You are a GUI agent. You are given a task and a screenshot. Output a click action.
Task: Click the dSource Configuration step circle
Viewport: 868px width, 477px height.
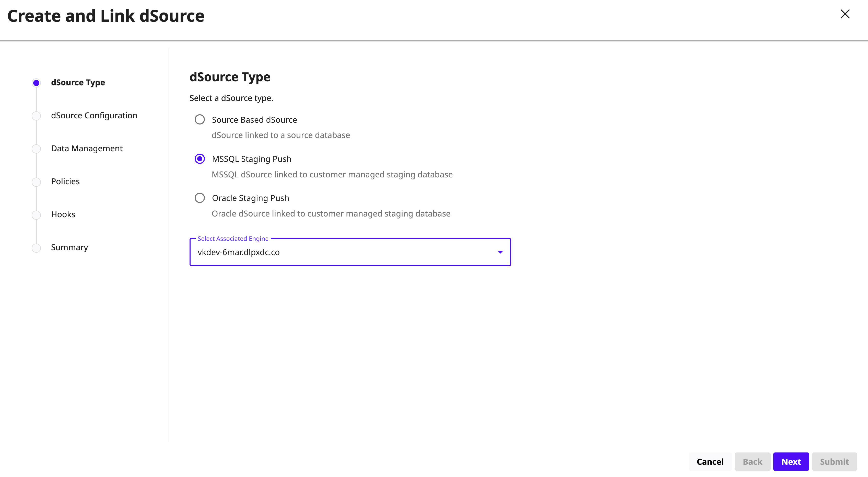point(36,116)
